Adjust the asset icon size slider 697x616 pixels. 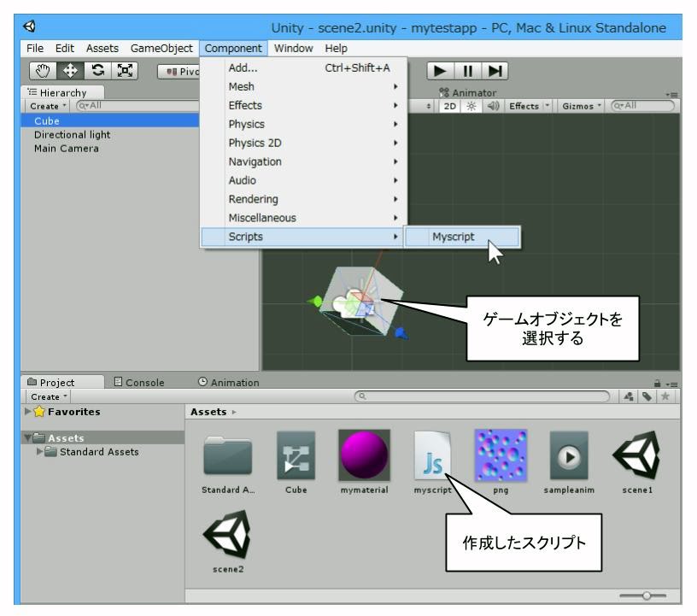click(x=647, y=595)
